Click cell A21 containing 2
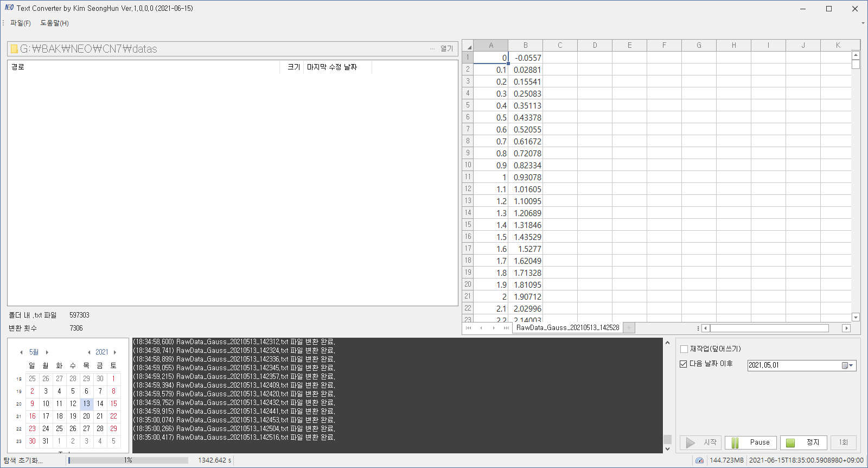868x468 pixels. (491, 296)
